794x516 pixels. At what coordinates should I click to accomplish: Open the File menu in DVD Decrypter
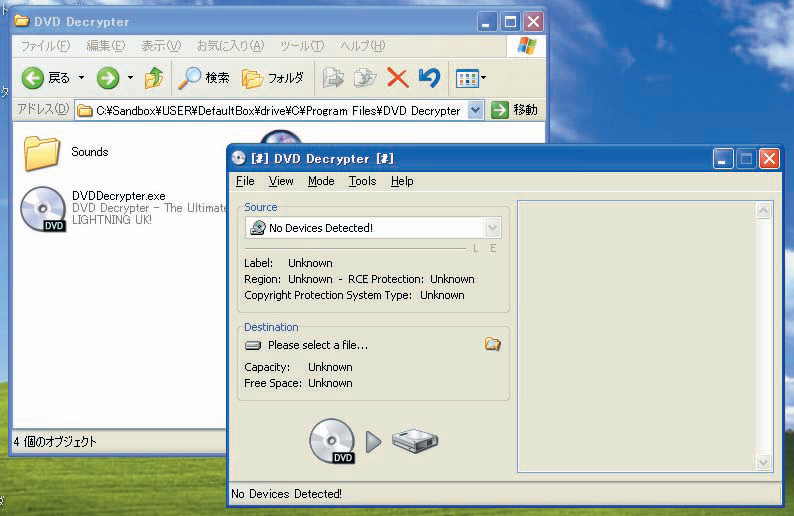point(245,181)
